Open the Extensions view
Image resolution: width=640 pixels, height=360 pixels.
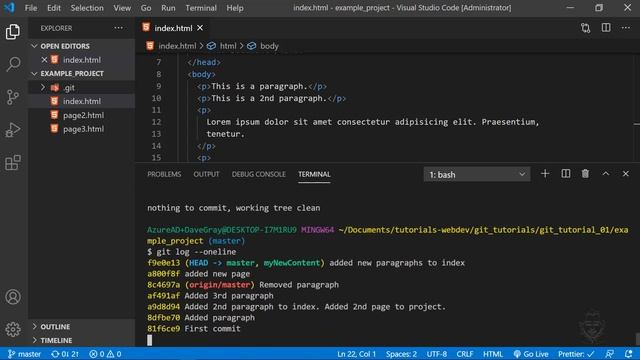(x=13, y=162)
